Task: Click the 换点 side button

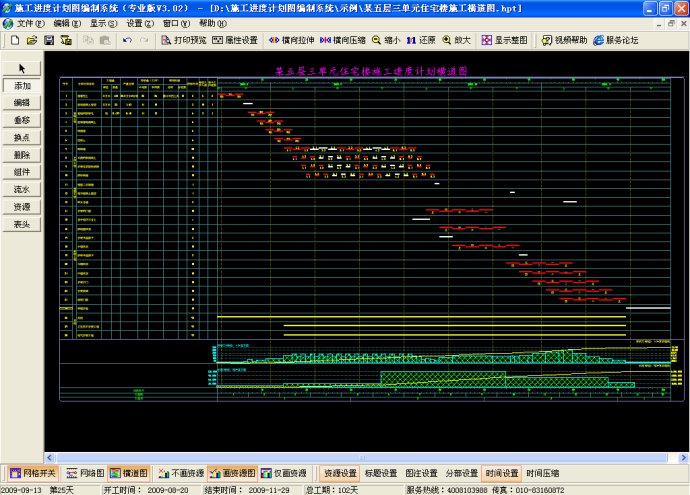Action: pyautogui.click(x=22, y=137)
